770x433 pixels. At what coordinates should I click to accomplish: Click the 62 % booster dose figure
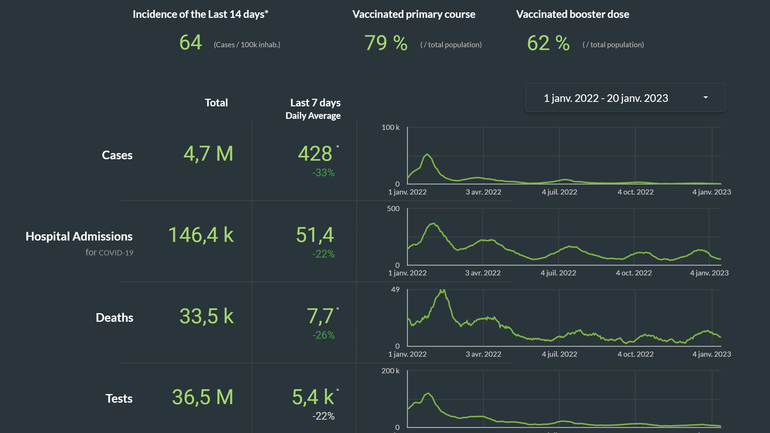(548, 43)
